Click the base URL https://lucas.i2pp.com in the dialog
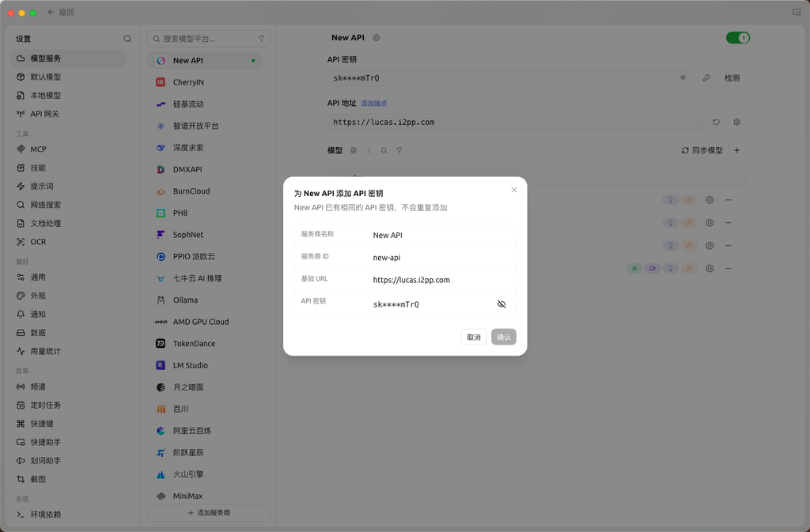The width and height of the screenshot is (810, 532). click(x=411, y=280)
